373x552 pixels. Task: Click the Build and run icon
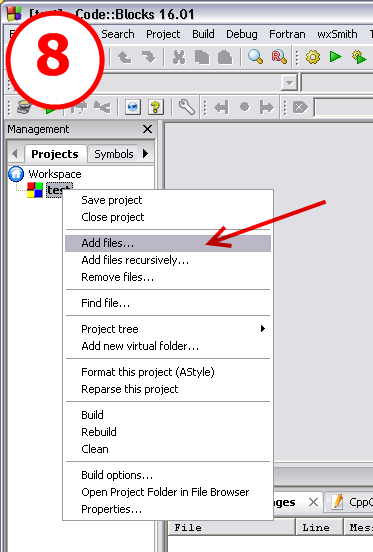tap(359, 57)
